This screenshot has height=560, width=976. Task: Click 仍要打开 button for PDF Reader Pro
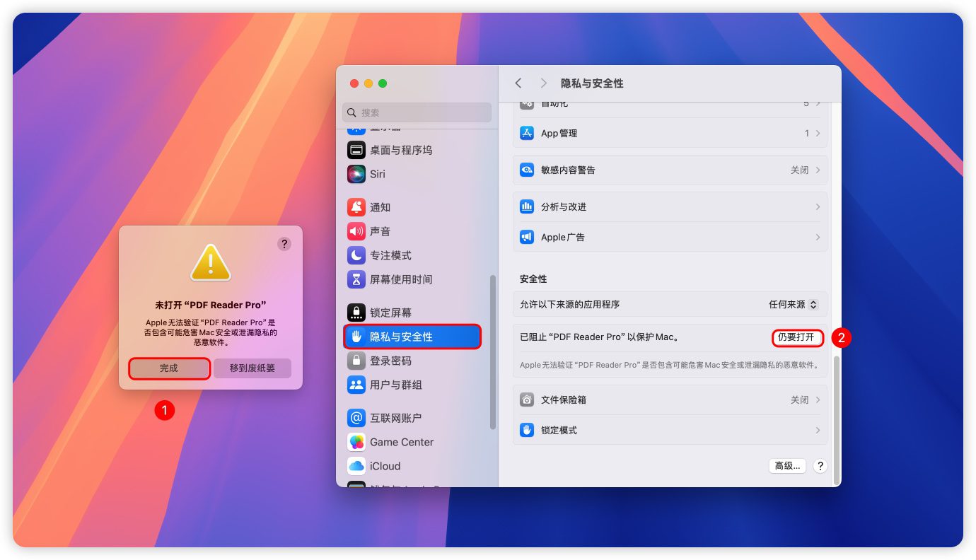796,337
